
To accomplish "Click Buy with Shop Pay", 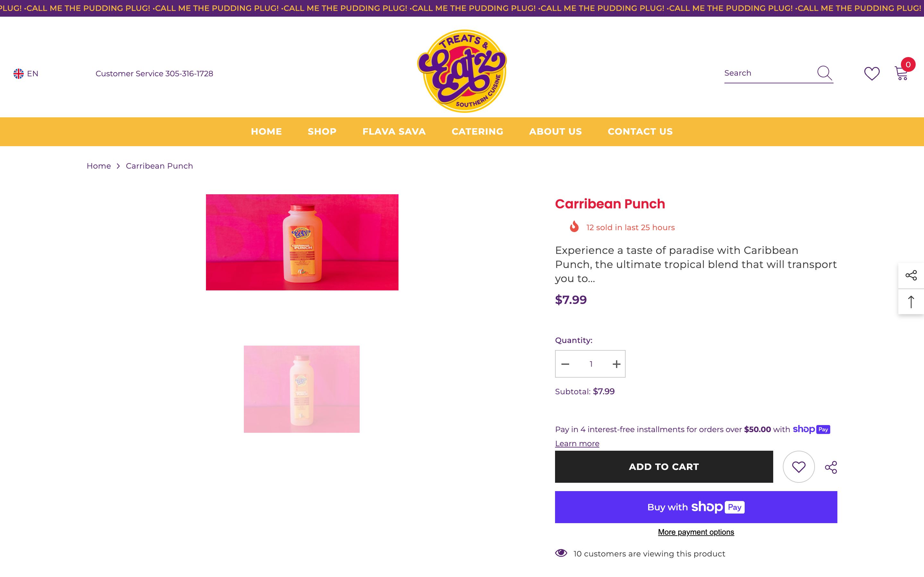I will click(695, 507).
